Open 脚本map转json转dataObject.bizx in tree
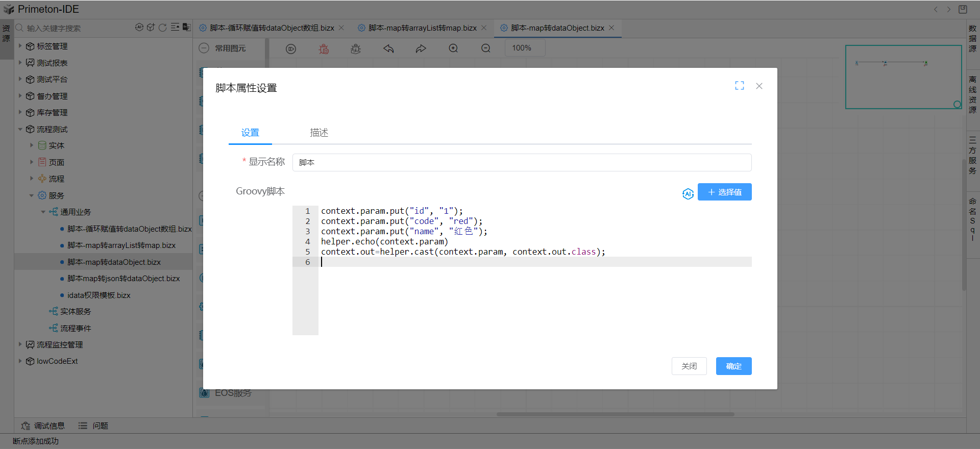 (124, 279)
